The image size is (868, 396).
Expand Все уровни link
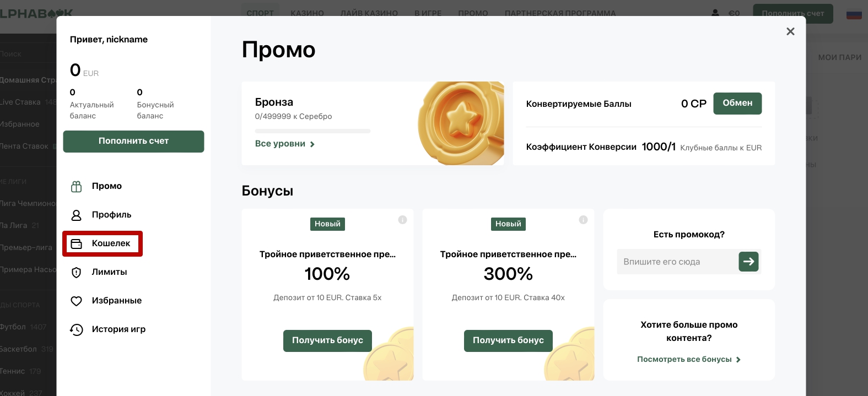(285, 144)
